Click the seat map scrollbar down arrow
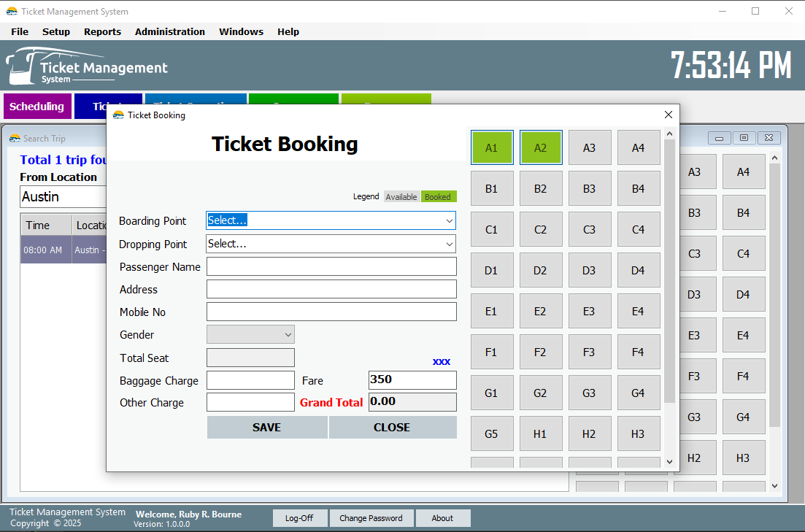Screen dimensions: 805x532 tap(669, 461)
